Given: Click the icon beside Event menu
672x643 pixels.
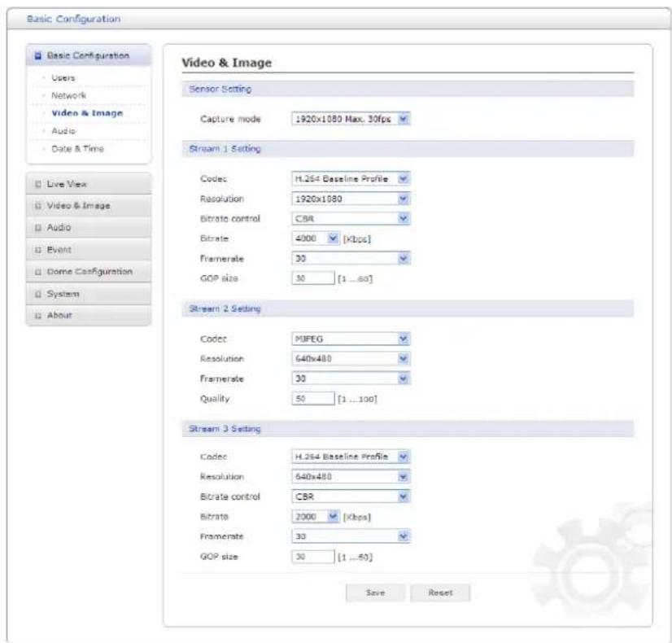Looking at the screenshot, I should coord(38,250).
